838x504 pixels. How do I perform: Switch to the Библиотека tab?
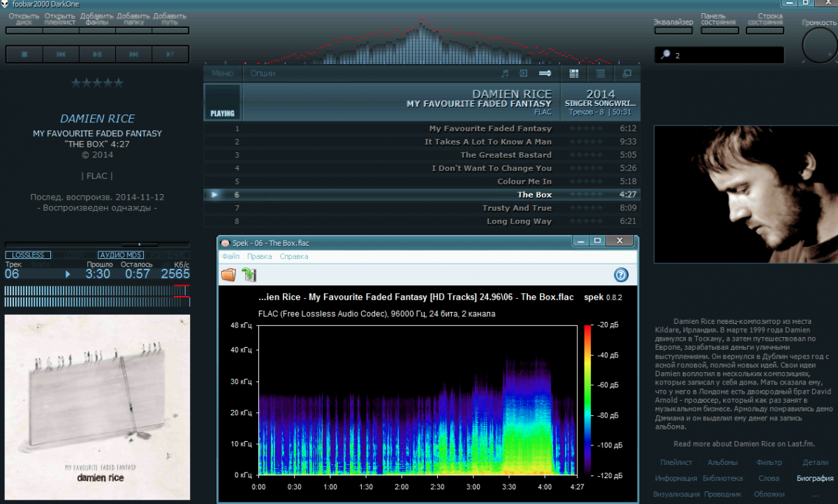[722, 478]
